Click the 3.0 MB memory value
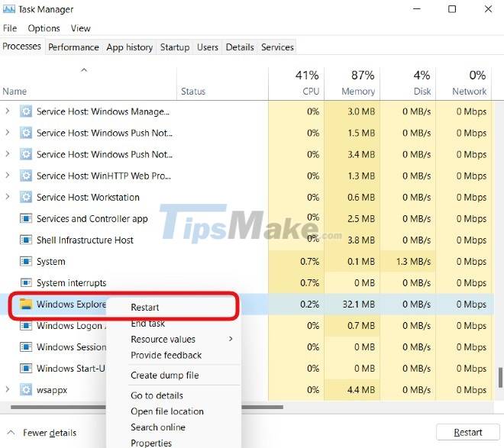Image resolution: width=504 pixels, height=448 pixels. pyautogui.click(x=361, y=111)
